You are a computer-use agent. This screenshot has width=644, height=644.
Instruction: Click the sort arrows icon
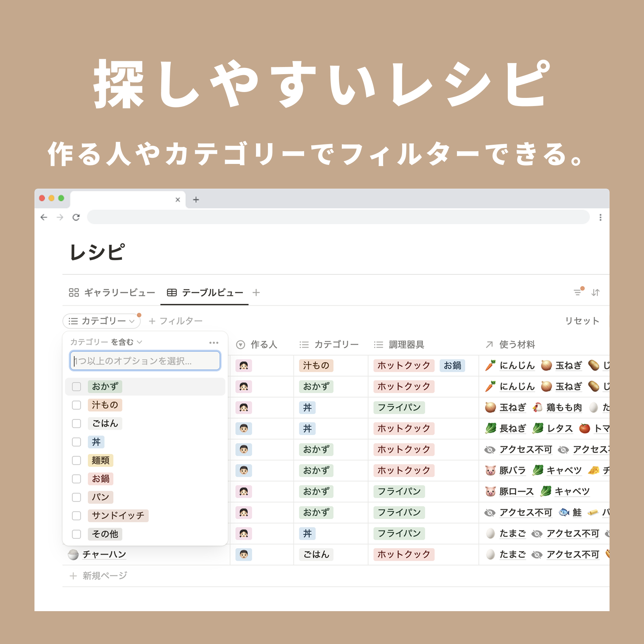[x=595, y=292]
